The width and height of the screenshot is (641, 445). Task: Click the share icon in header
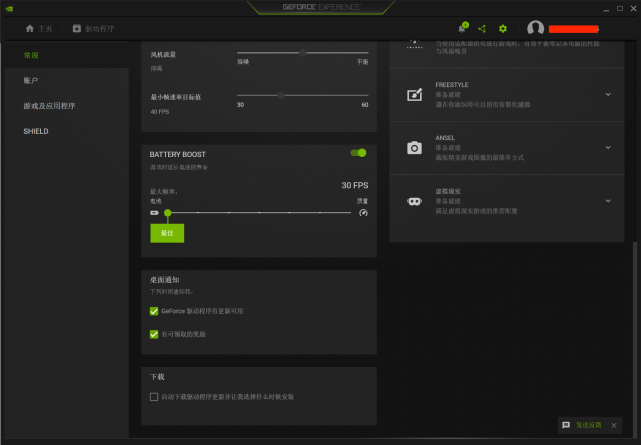[x=482, y=29]
